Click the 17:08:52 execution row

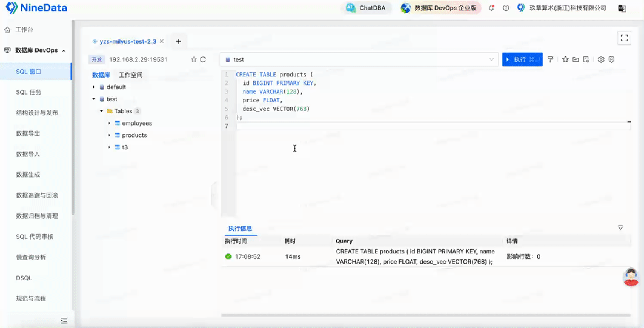(x=426, y=256)
